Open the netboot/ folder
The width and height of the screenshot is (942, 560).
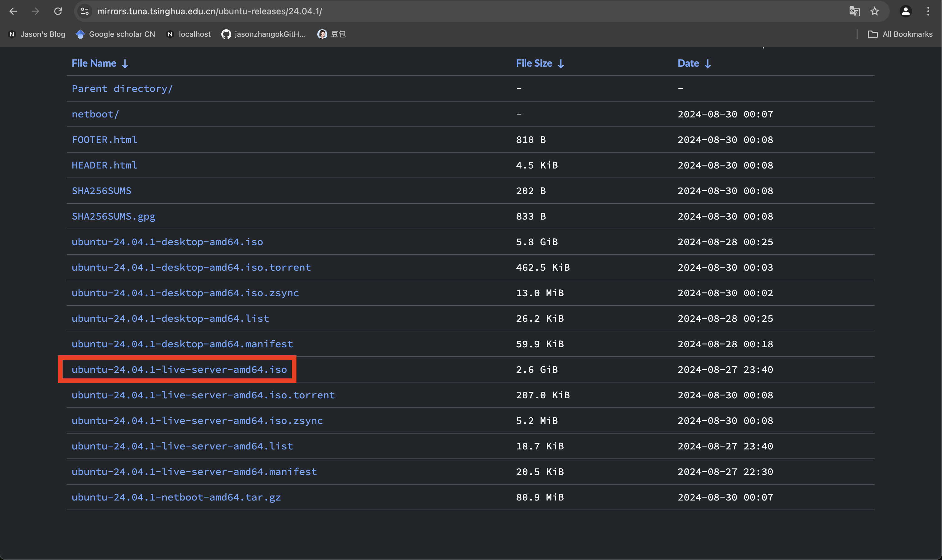(x=95, y=114)
